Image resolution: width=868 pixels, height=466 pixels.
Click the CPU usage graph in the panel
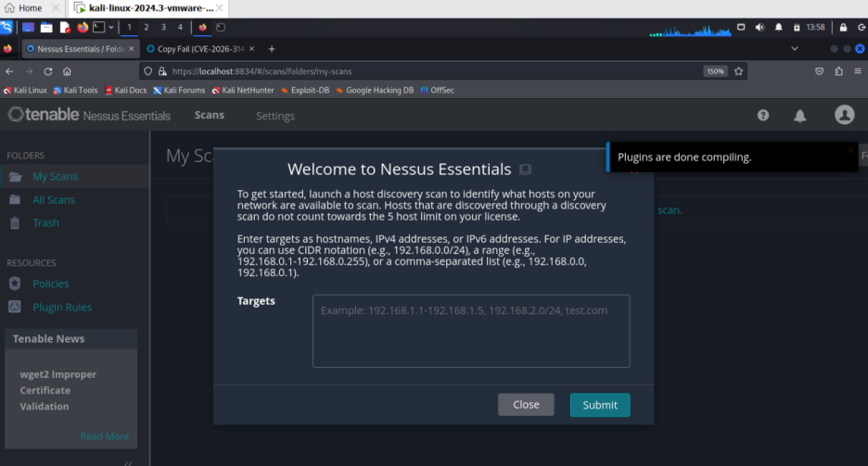690,31
